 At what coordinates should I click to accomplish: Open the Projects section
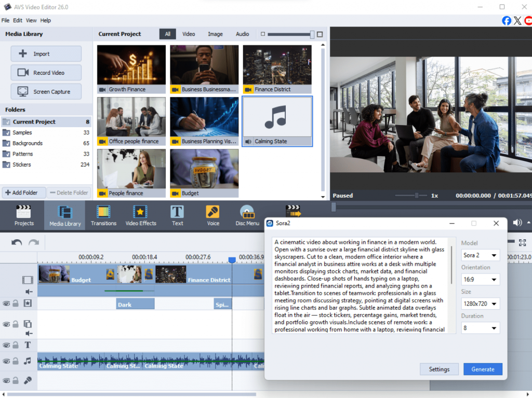(x=24, y=215)
